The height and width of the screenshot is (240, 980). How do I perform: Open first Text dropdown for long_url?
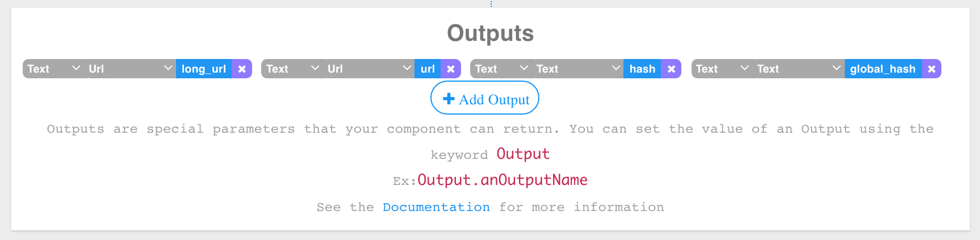(55, 69)
